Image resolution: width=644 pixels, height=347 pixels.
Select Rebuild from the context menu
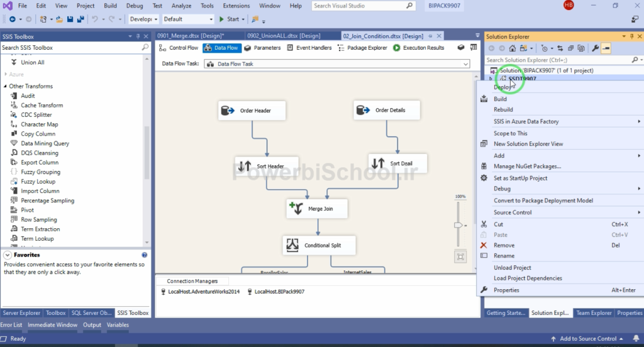pyautogui.click(x=503, y=109)
